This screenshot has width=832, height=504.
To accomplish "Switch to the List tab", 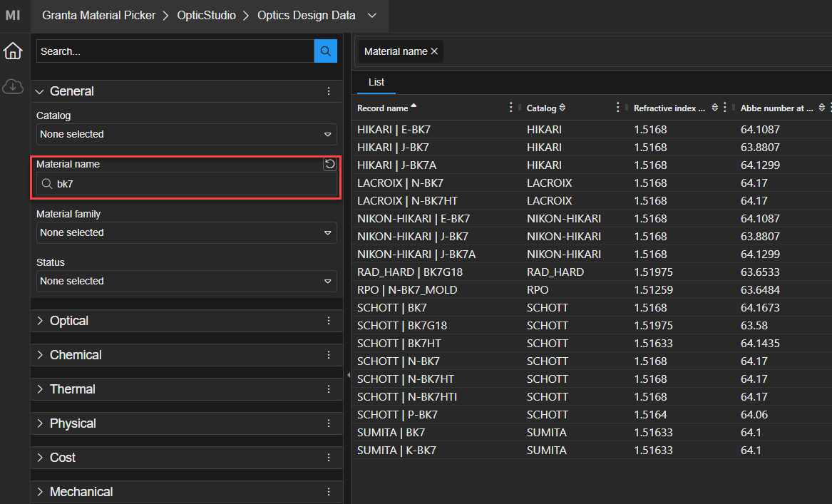I will 376,82.
